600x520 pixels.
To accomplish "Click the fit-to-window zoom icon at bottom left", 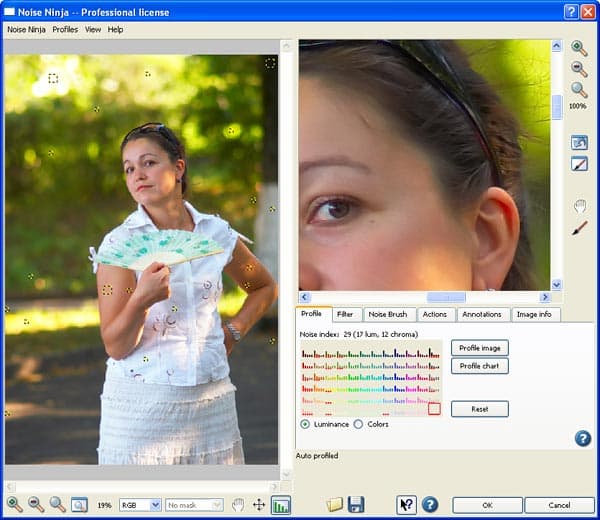I will tap(79, 505).
